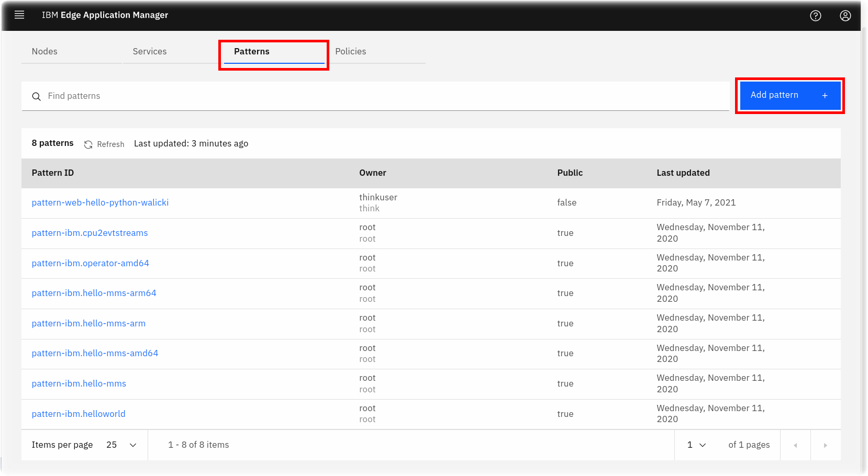This screenshot has width=868, height=476.
Task: Open the hamburger navigation menu
Action: [19, 15]
